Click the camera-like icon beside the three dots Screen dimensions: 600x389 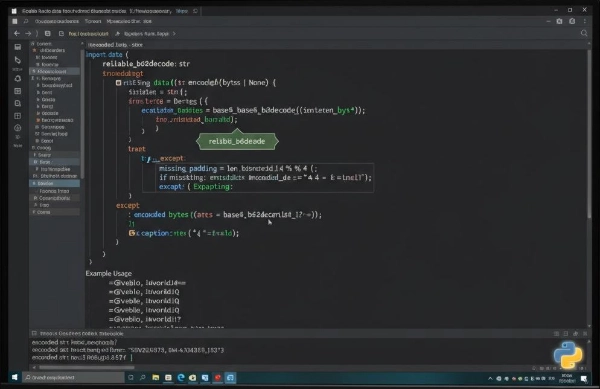coord(572,21)
